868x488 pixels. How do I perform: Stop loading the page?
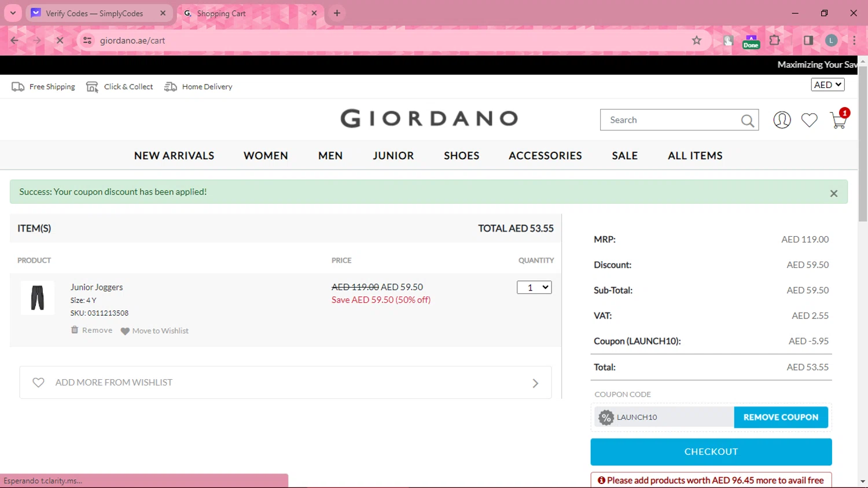pyautogui.click(x=60, y=41)
